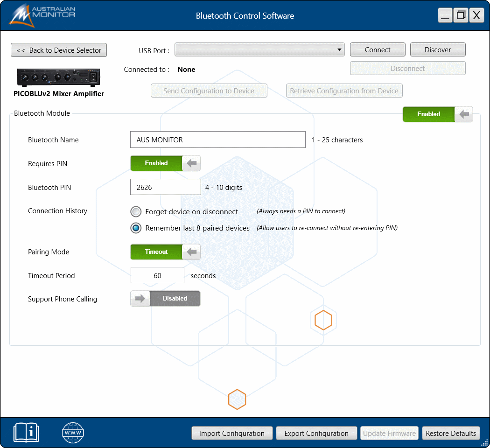Open the user manual book icon
Image resolution: width=490 pixels, height=448 pixels.
27,433
